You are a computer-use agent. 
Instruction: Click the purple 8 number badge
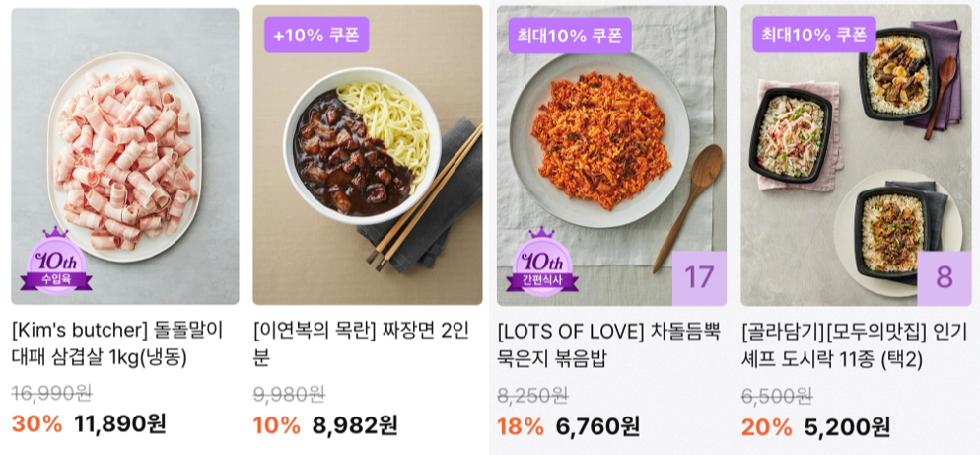[x=944, y=277]
